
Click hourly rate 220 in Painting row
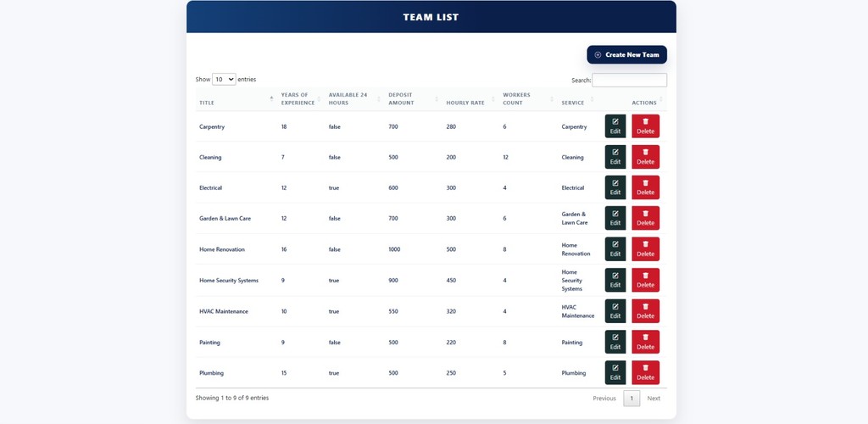451,343
